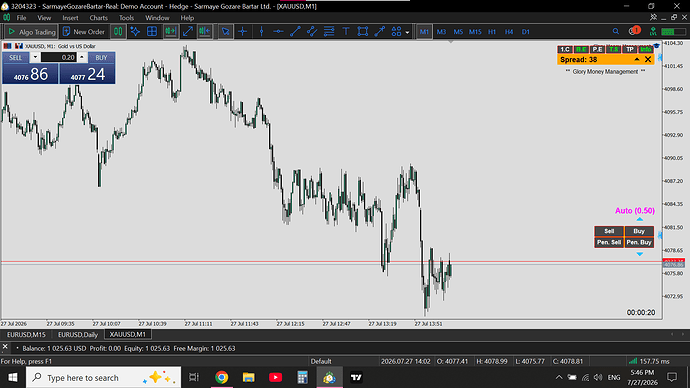Toggle the Algo Trading button
This screenshot has width=690, height=388.
(x=31, y=32)
